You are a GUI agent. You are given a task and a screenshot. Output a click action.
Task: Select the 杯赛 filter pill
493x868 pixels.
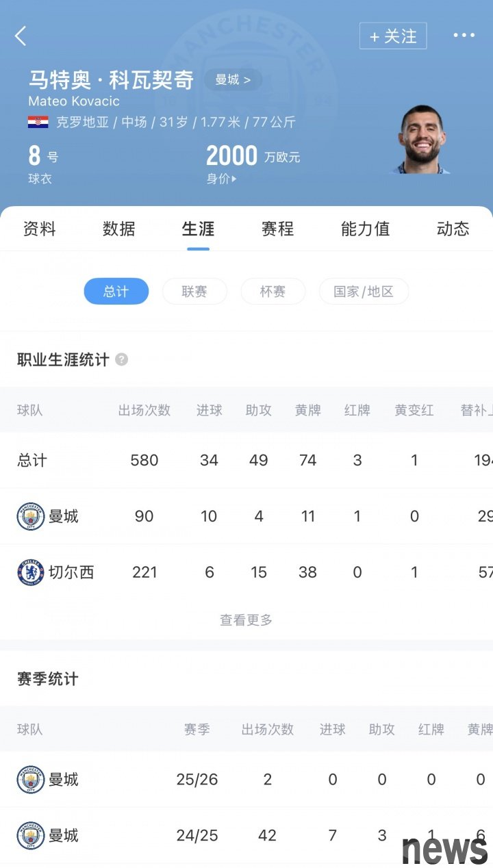click(273, 292)
